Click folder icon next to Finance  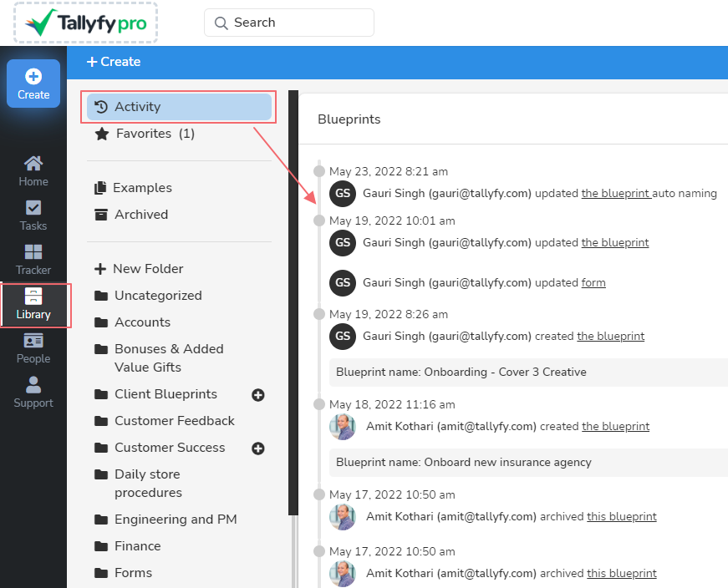click(x=101, y=546)
